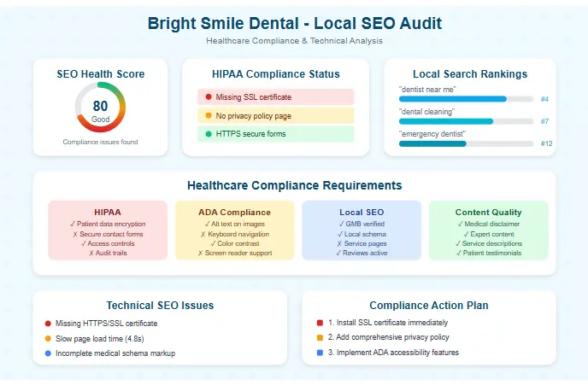Click the blue square beside Implement ADA accessibility
The width and height of the screenshot is (588, 391).
[320, 353]
